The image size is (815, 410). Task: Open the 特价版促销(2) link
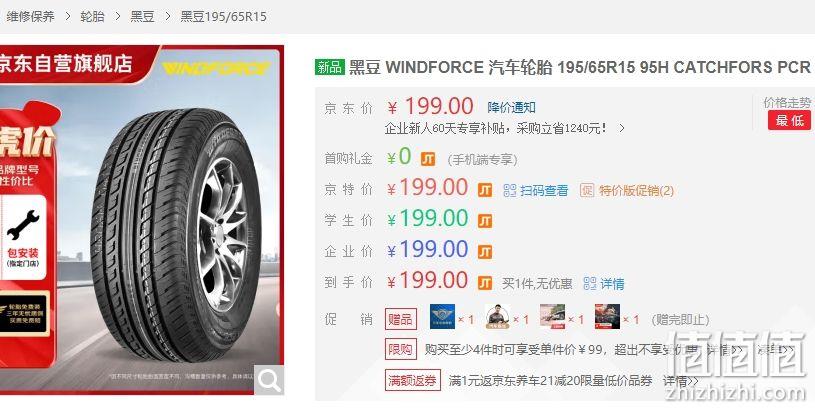636,190
